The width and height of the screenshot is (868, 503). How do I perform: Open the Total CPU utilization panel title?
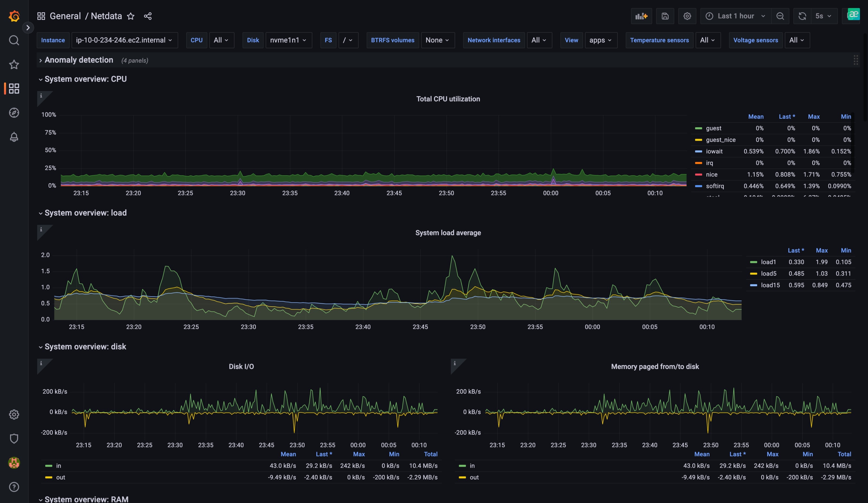click(448, 99)
